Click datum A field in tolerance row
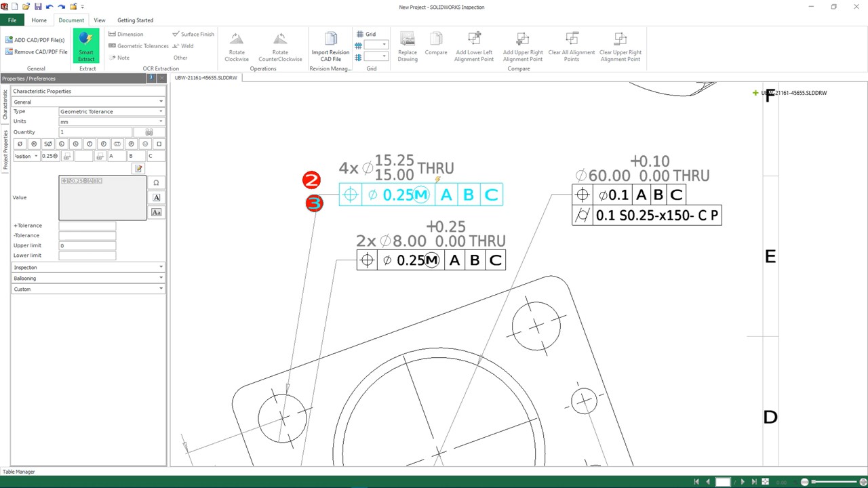 click(117, 156)
